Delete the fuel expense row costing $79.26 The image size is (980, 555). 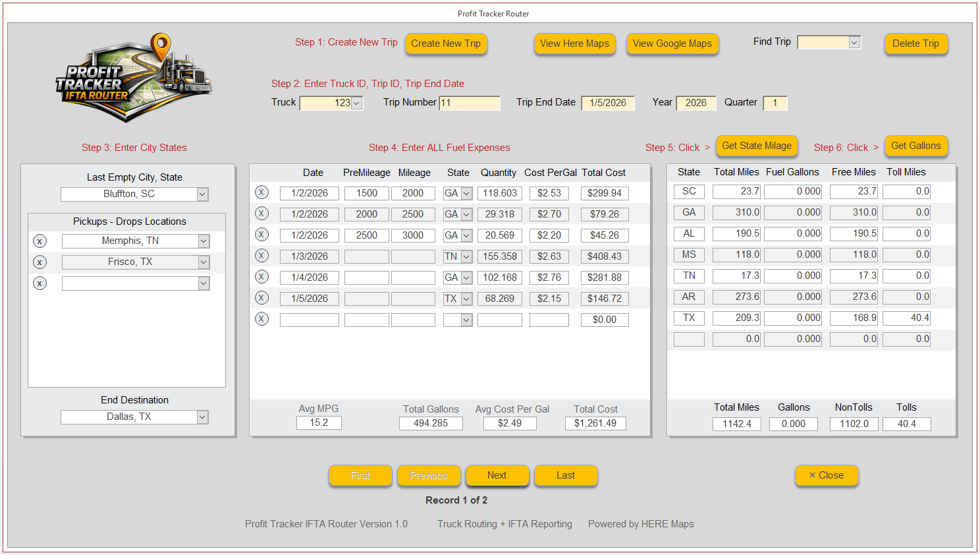click(x=262, y=214)
